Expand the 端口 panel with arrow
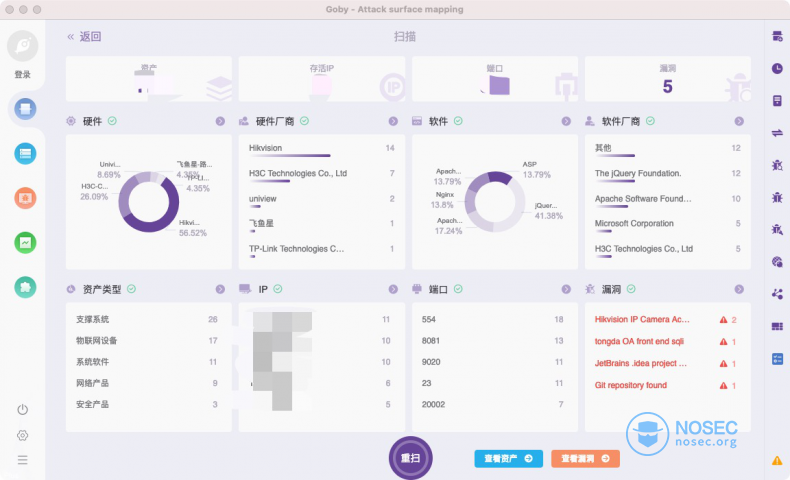 pos(566,289)
